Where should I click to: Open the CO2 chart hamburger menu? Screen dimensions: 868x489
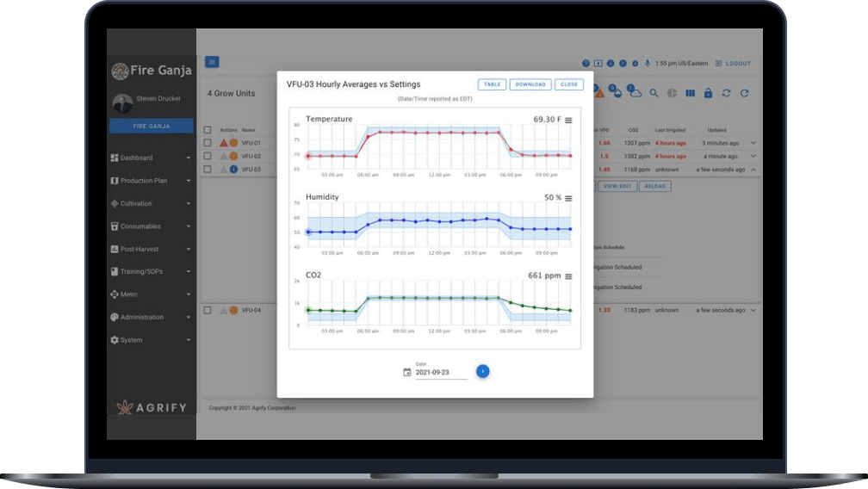[x=568, y=276]
